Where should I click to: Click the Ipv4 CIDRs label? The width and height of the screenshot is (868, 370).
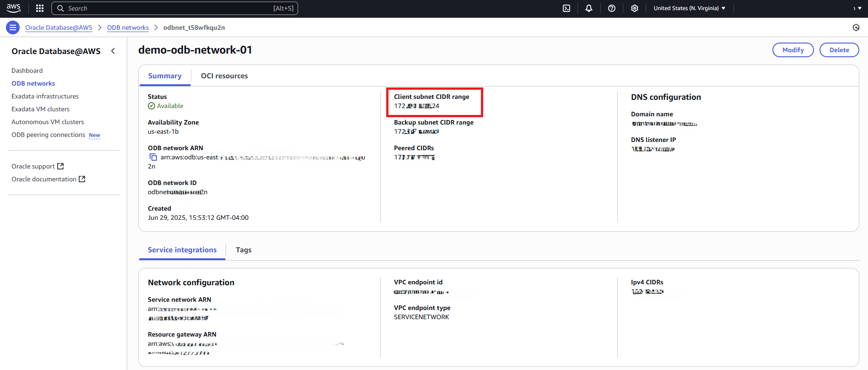pyautogui.click(x=647, y=282)
